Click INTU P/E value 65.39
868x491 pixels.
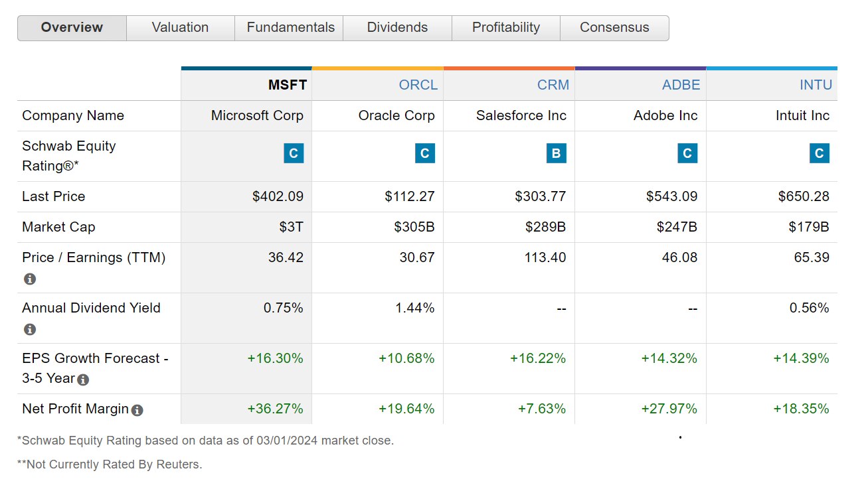pos(812,257)
